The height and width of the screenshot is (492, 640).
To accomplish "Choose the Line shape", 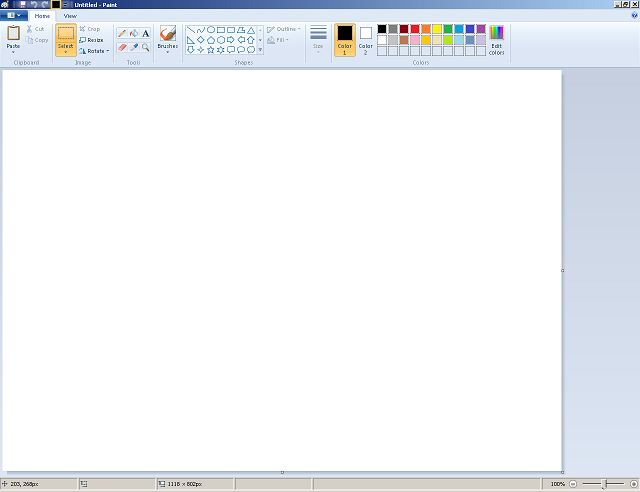I will click(191, 30).
